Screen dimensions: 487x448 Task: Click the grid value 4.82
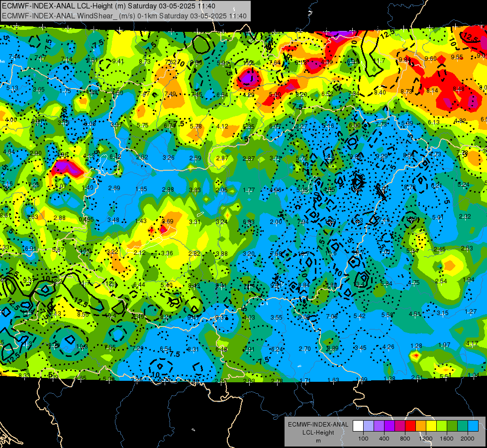click(460, 121)
